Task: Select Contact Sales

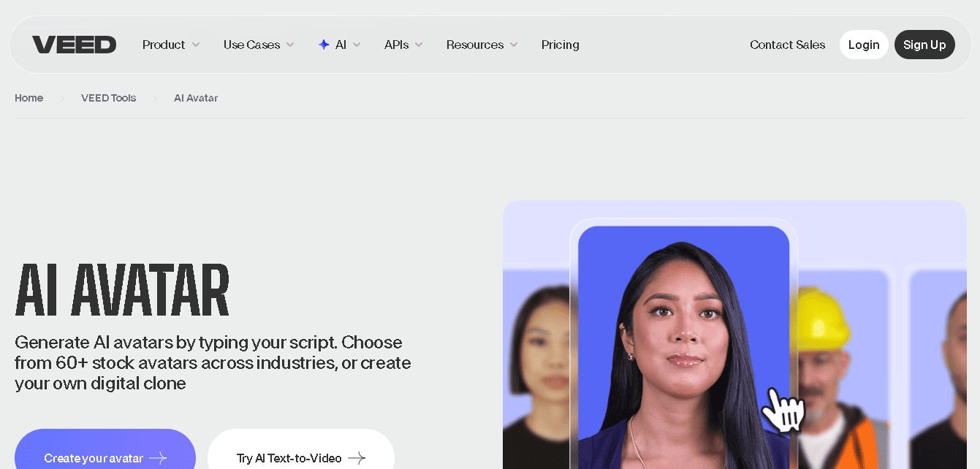Action: coord(787,45)
